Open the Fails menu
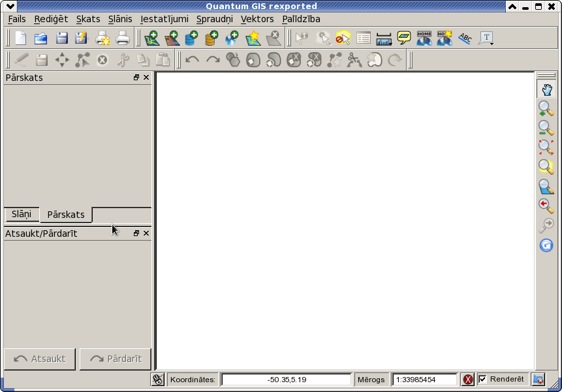 (17, 19)
